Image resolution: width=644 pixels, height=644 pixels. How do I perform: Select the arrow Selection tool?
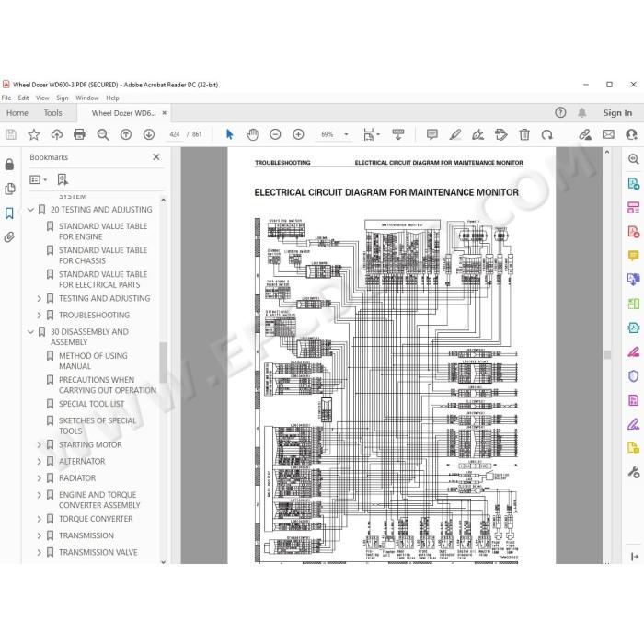pyautogui.click(x=230, y=134)
